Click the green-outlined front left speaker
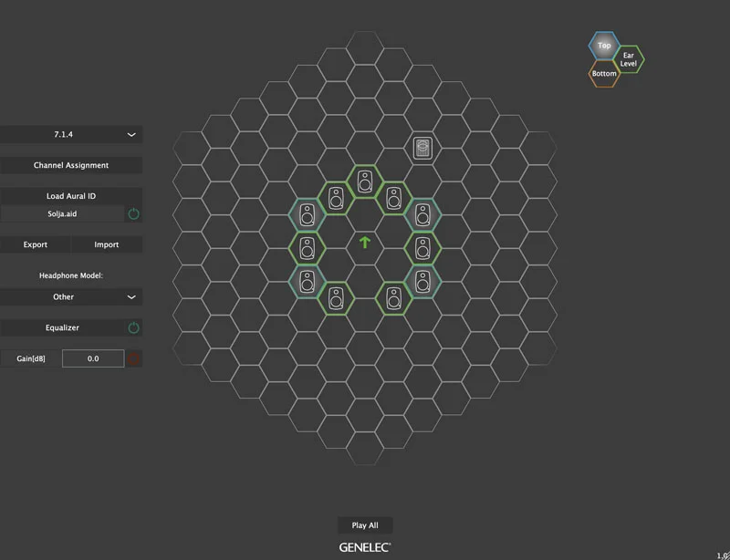This screenshot has height=560, width=730. (x=336, y=198)
